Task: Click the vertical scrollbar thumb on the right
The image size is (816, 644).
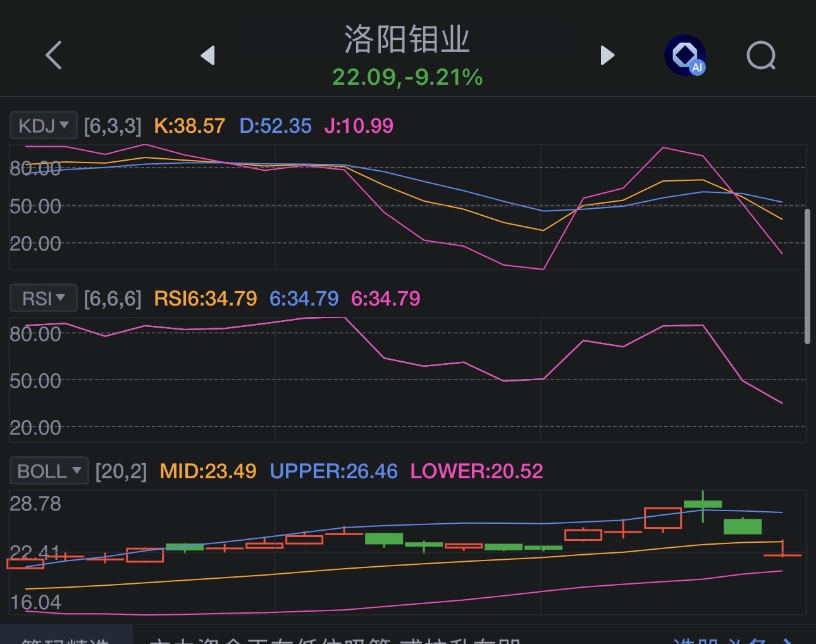Action: pos(807,276)
